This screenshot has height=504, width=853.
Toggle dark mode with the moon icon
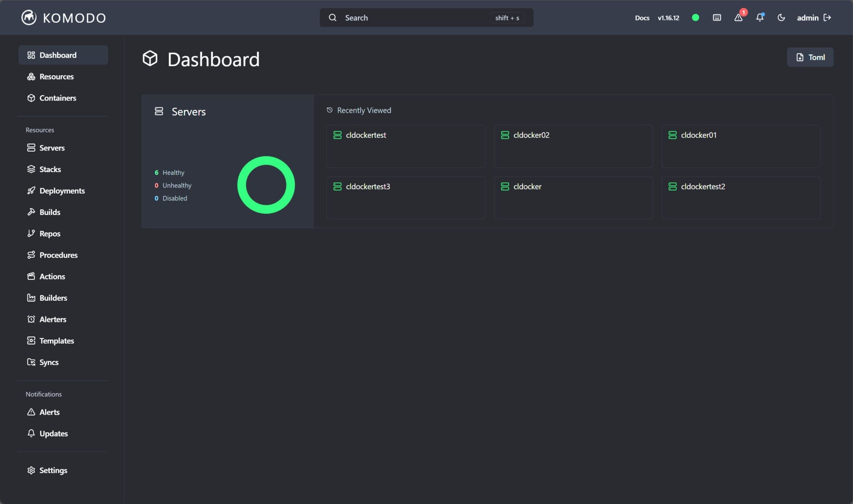click(781, 18)
